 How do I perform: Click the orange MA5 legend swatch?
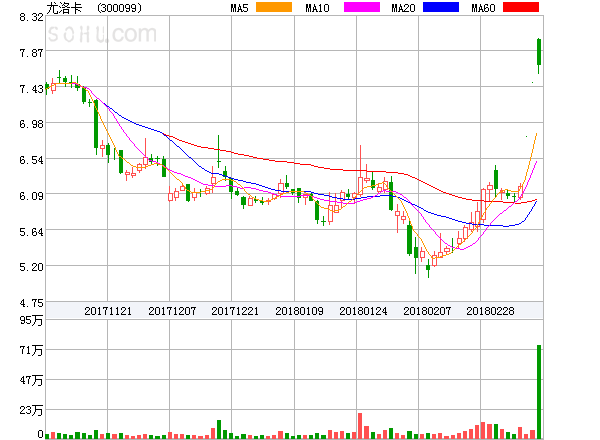(x=274, y=7)
